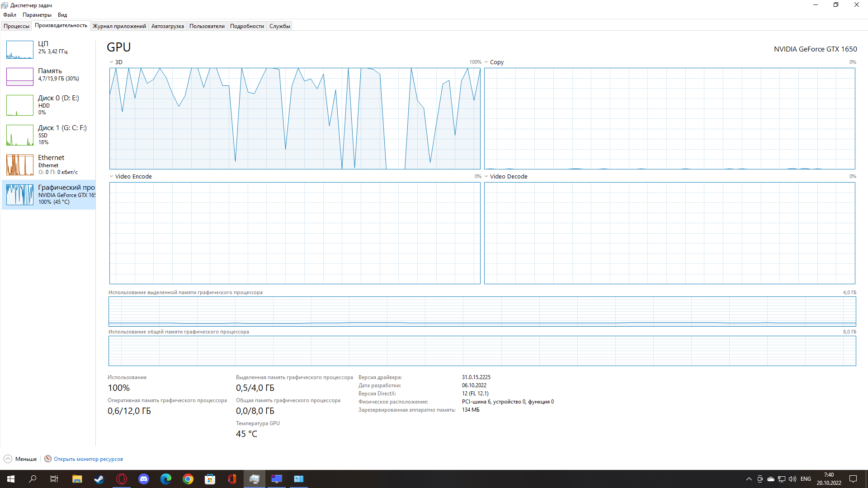Click the resource monitor icon
This screenshot has height=488, width=868.
pos(48,459)
